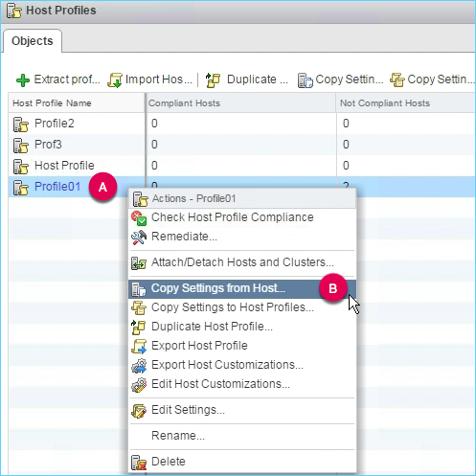Viewport: 476px width, 476px height.
Task: Click the green plus Extract profile icon
Action: [x=23, y=80]
